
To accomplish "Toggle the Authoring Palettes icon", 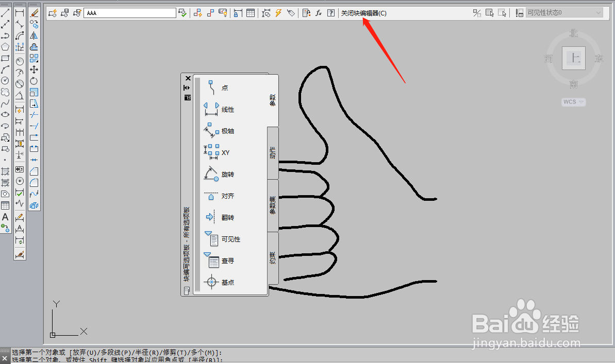I will click(x=306, y=13).
